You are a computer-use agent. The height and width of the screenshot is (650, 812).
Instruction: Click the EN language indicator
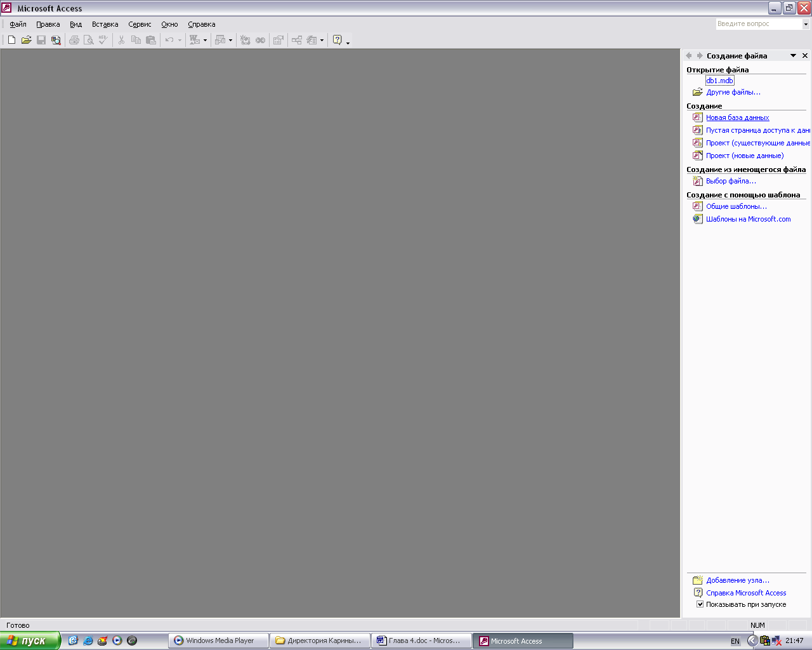tap(735, 641)
